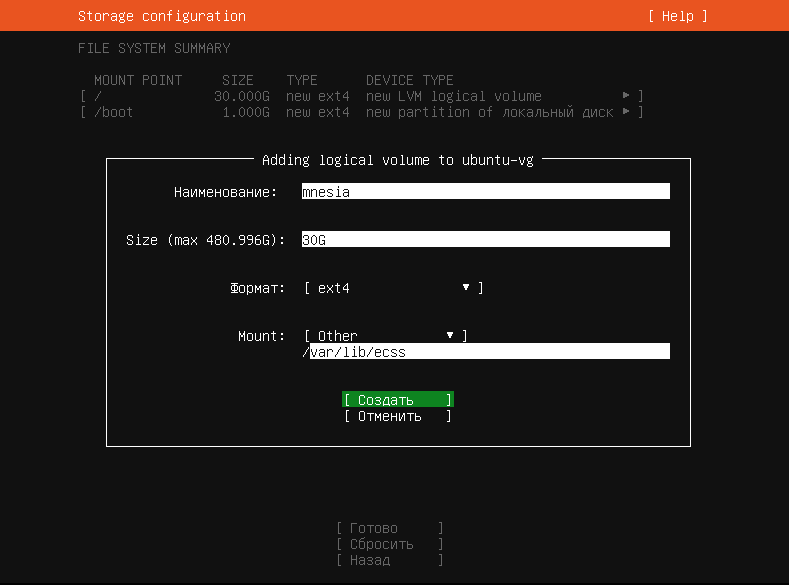Select the 1.000G size value
This screenshot has height=585, width=789.
coord(246,112)
